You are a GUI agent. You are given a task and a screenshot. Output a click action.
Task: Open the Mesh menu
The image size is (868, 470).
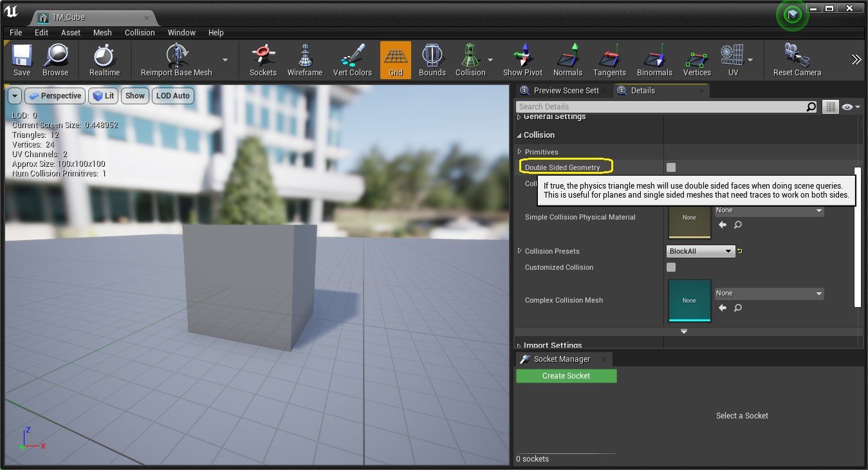coord(102,32)
